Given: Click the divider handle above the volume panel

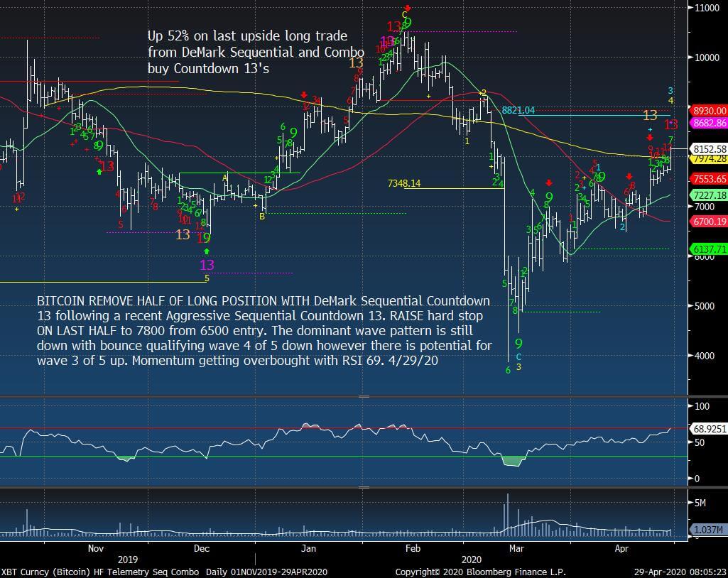Looking at the screenshot, I should [x=364, y=487].
